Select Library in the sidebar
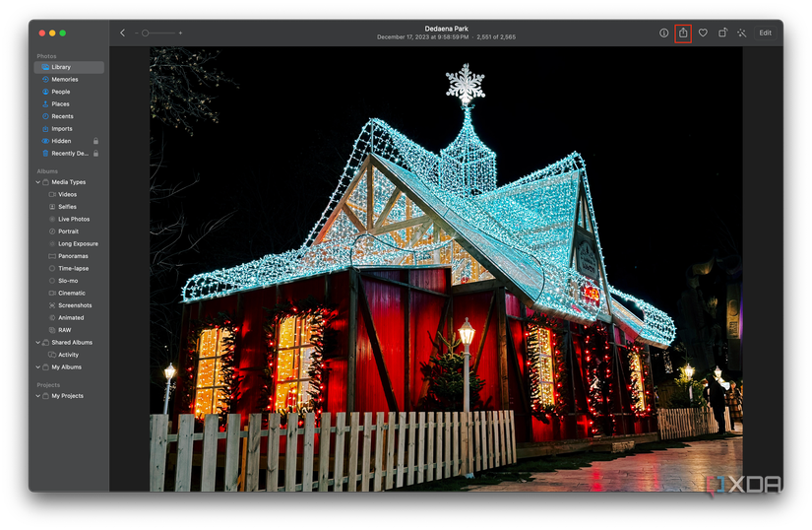Image resolution: width=812 pixels, height=530 pixels. (x=69, y=67)
